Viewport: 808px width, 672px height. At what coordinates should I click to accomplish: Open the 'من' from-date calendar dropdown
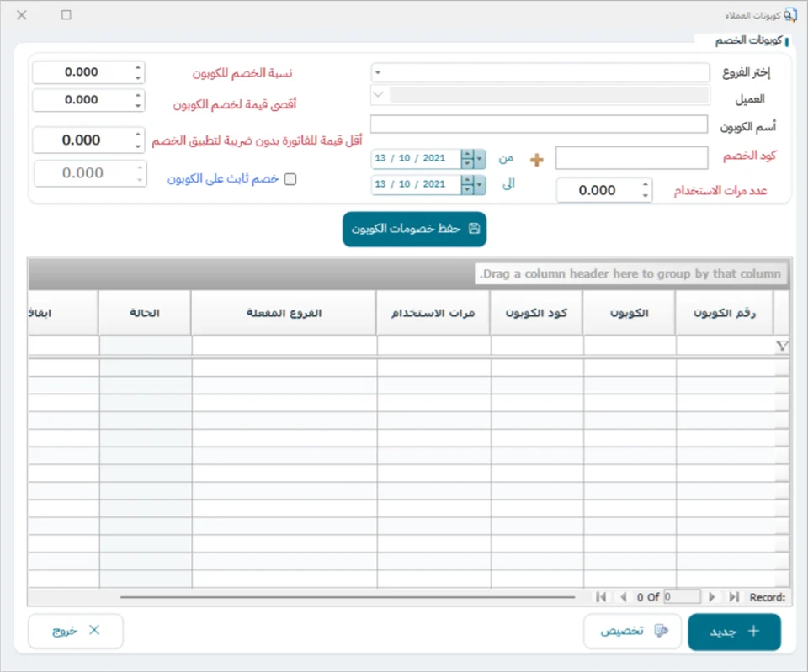480,159
